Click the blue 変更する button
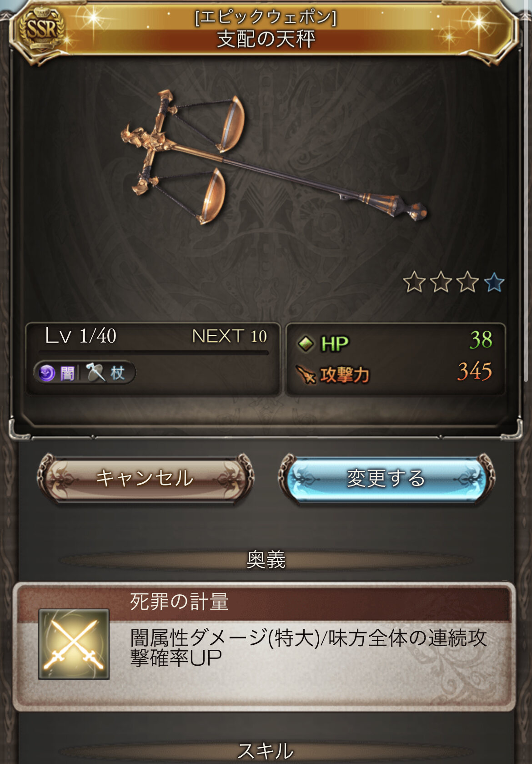 (x=386, y=479)
